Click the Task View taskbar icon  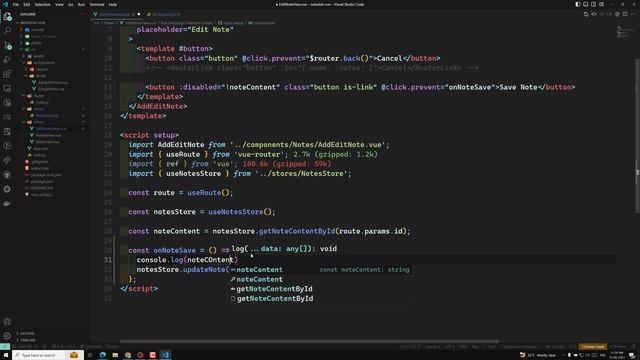[90, 355]
